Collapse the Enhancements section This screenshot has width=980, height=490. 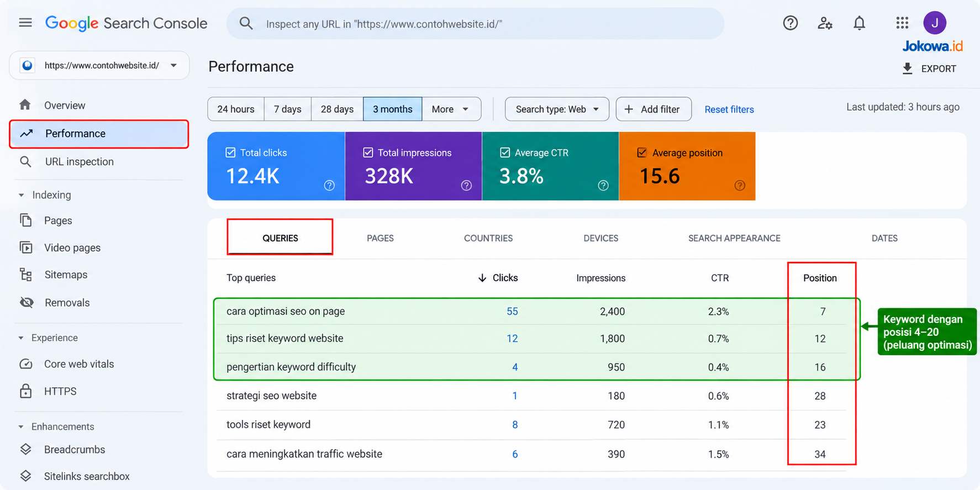[x=22, y=426]
